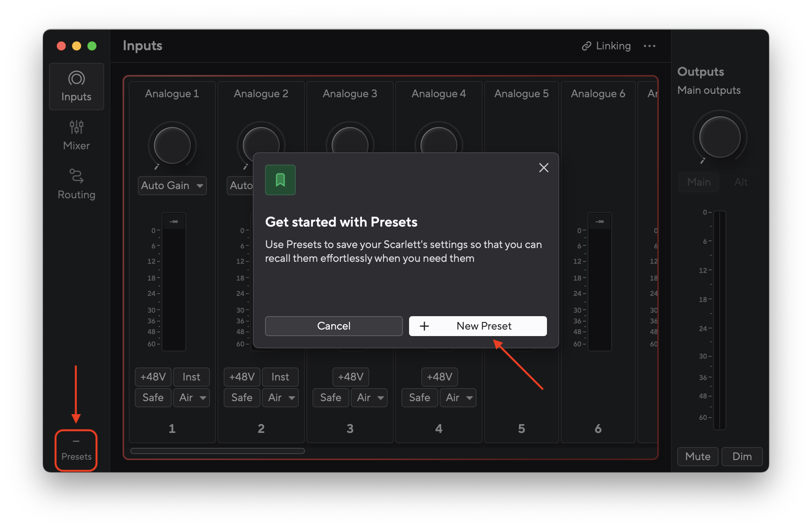812x529 pixels.
Task: Open the Air dropdown on Analogue 3
Action: tap(369, 397)
